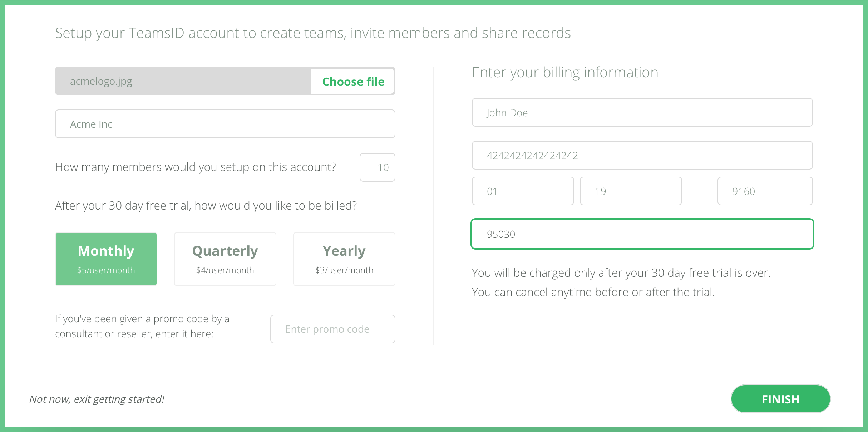Click the FINISH button
The height and width of the screenshot is (432, 868).
780,399
